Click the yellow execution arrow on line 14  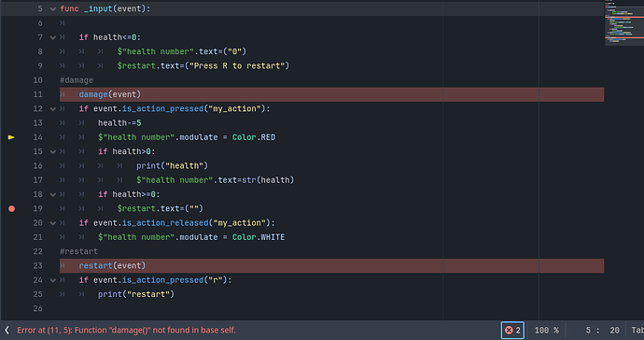tap(11, 137)
